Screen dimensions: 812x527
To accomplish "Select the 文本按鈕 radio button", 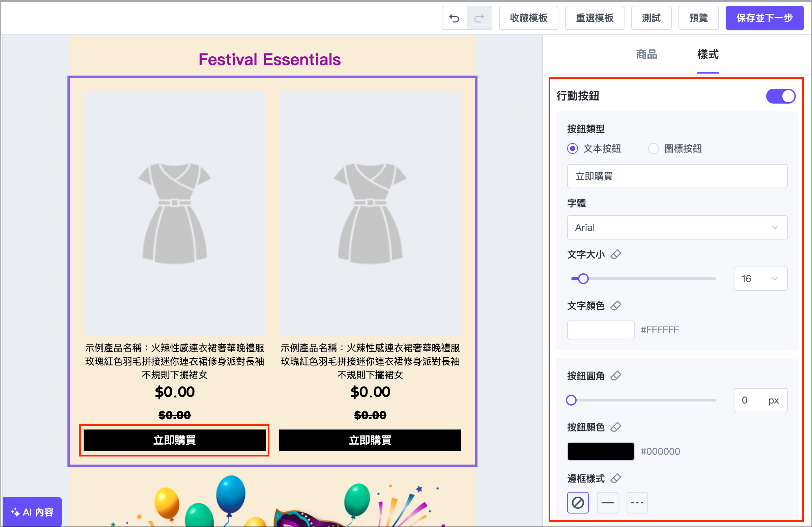I will [x=572, y=148].
